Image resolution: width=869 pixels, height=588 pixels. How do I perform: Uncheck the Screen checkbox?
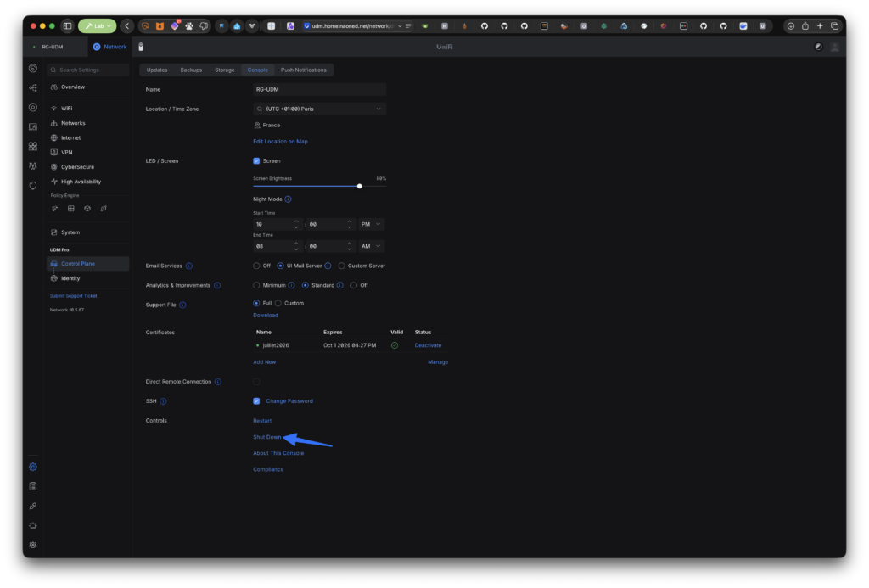[256, 160]
